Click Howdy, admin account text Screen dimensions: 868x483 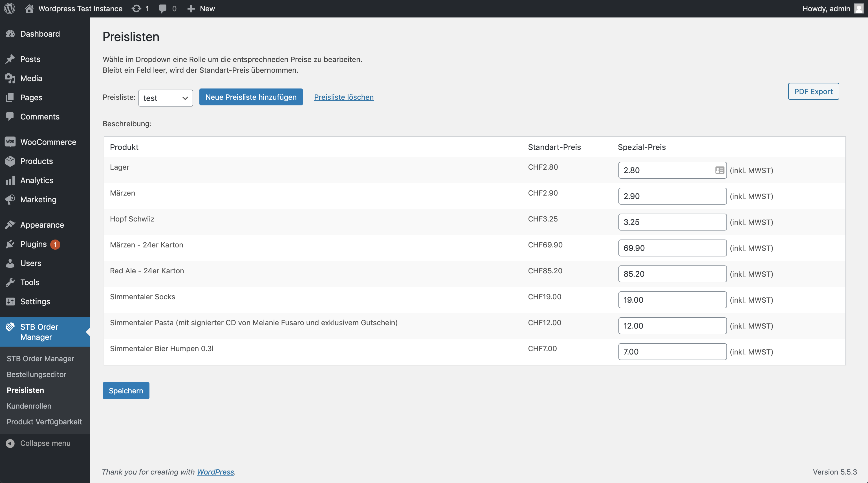coord(826,8)
